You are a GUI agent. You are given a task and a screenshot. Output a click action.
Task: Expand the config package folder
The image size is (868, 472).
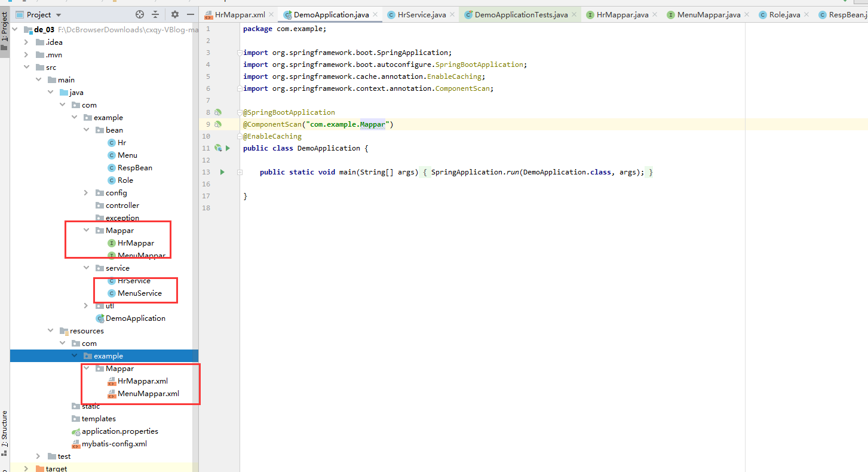click(87, 193)
